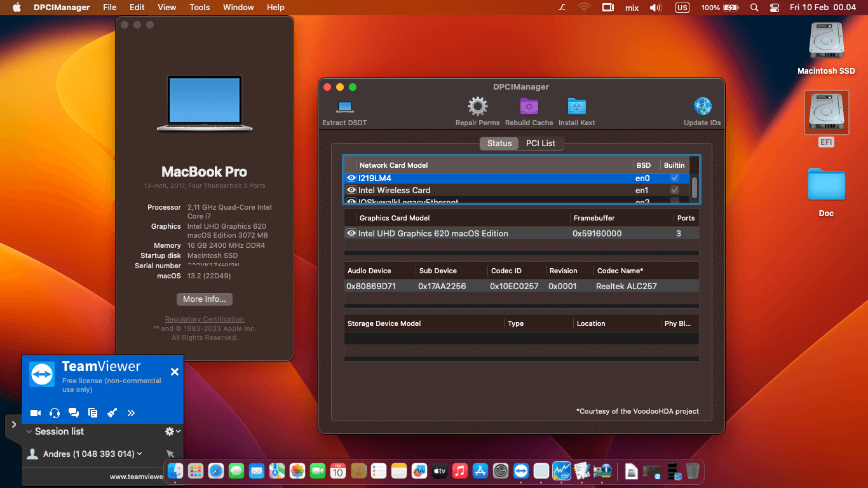Screen dimensions: 868x488
Task: Toggle Control Center in menu bar
Action: [x=774, y=8]
